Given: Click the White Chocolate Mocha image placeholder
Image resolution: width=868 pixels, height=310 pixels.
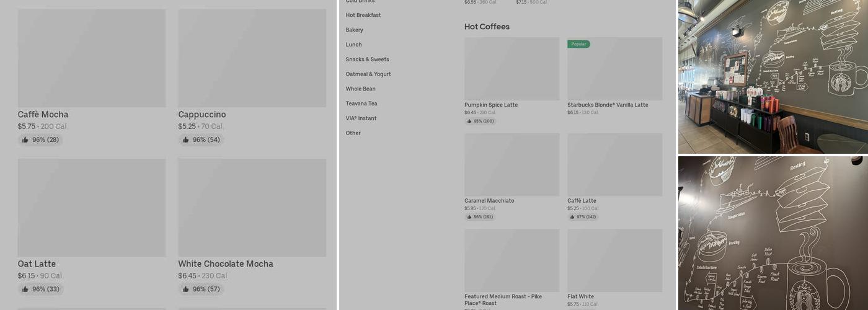Looking at the screenshot, I should [x=252, y=208].
